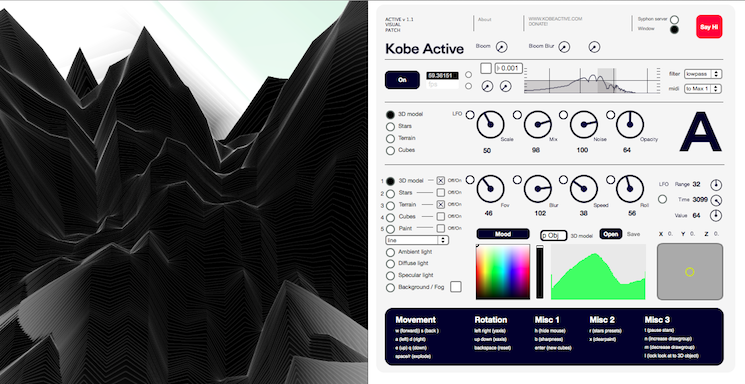Click the Noise knob dial
The height and width of the screenshot is (384, 745).
click(x=584, y=125)
